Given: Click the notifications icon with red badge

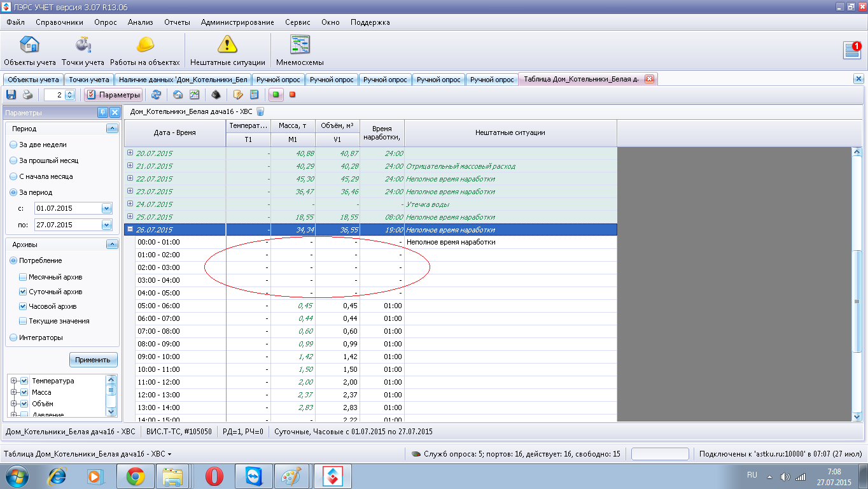Looking at the screenshot, I should (852, 50).
